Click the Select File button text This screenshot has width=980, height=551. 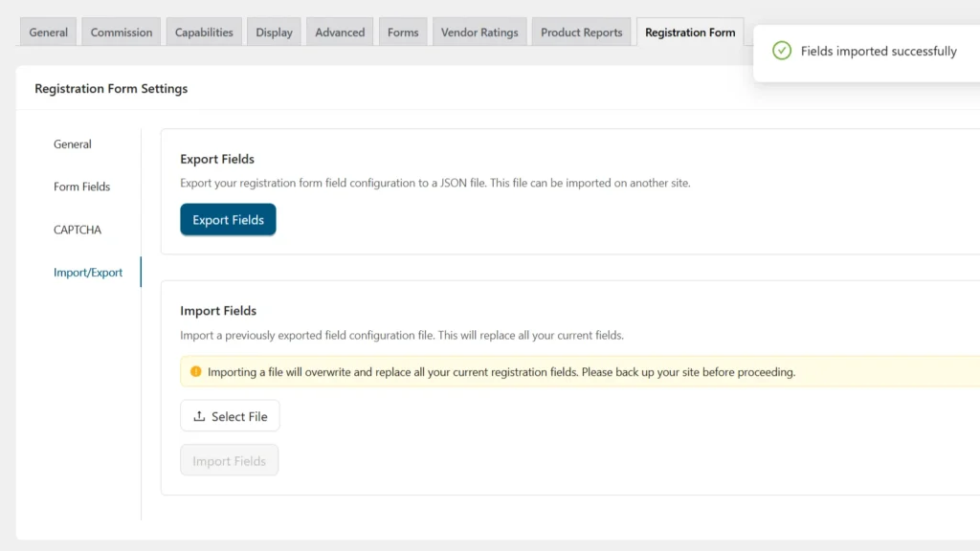click(x=239, y=416)
